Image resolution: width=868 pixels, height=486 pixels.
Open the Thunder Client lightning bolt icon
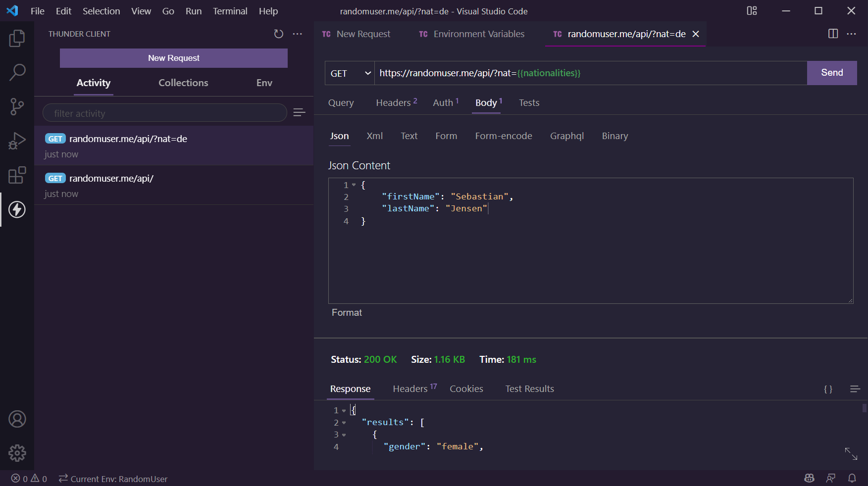tap(17, 210)
